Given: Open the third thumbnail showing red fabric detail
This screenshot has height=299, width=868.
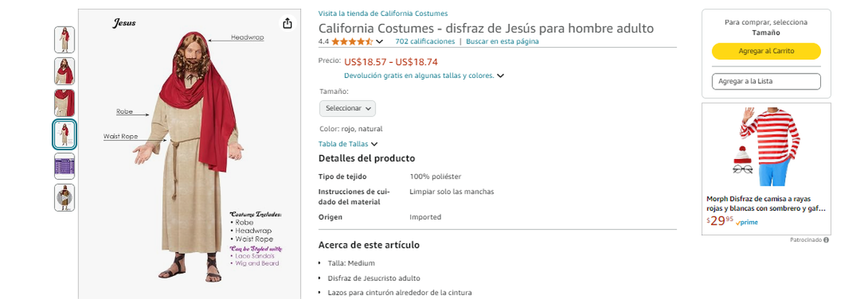Looking at the screenshot, I should click(64, 103).
